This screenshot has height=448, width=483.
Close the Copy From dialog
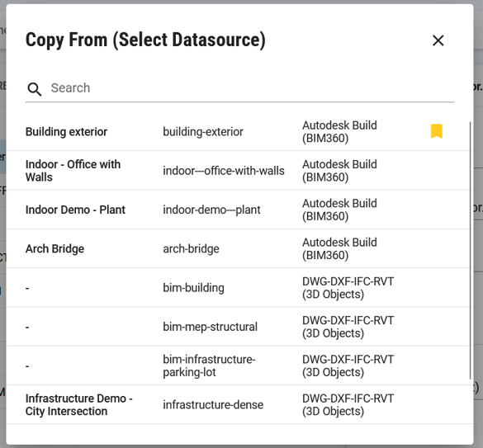(x=438, y=40)
